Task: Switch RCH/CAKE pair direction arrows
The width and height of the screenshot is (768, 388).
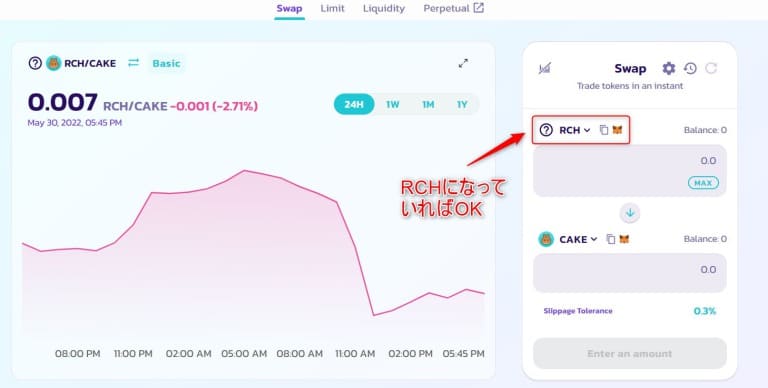Action: point(133,63)
